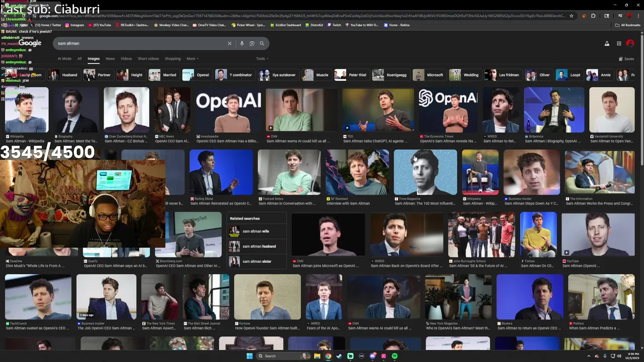Switch to Short videos tab
Image resolution: width=644 pixels, height=362 pixels.
(148, 59)
